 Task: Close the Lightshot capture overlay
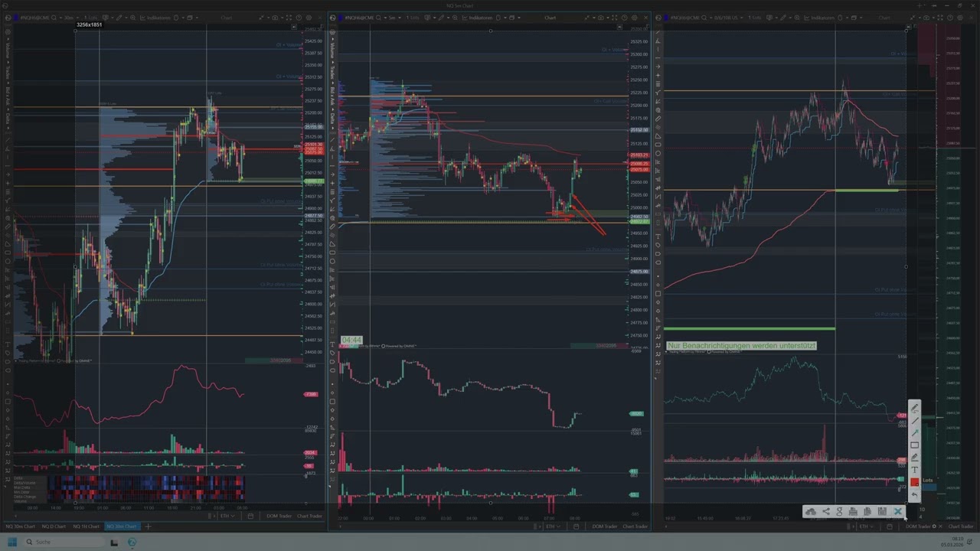898,511
